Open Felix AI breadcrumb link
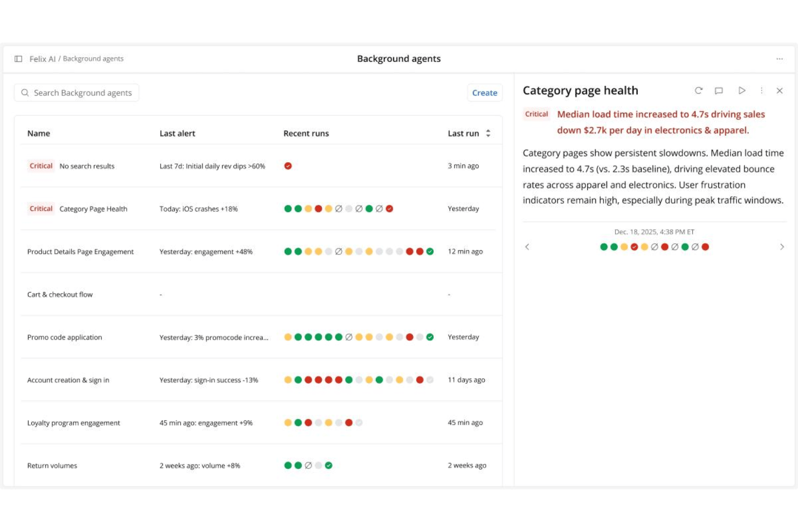The image size is (798, 532). (x=43, y=59)
